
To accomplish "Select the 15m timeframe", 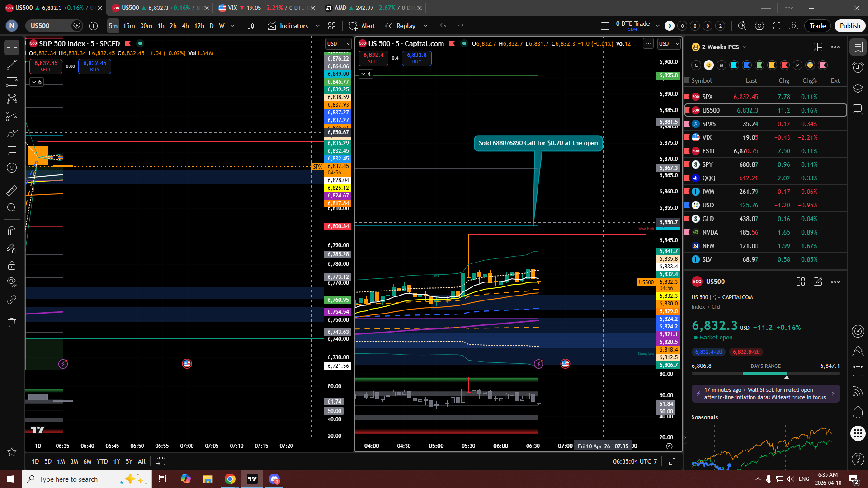I will [x=129, y=26].
